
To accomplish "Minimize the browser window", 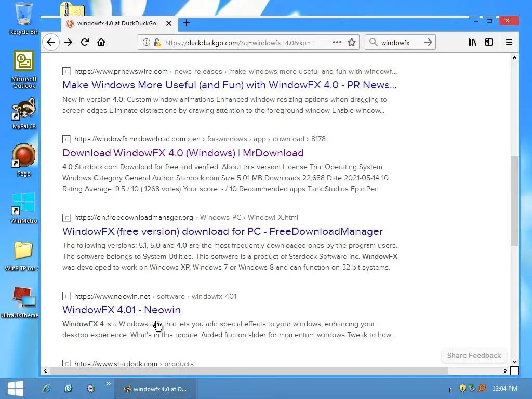I will [x=476, y=21].
